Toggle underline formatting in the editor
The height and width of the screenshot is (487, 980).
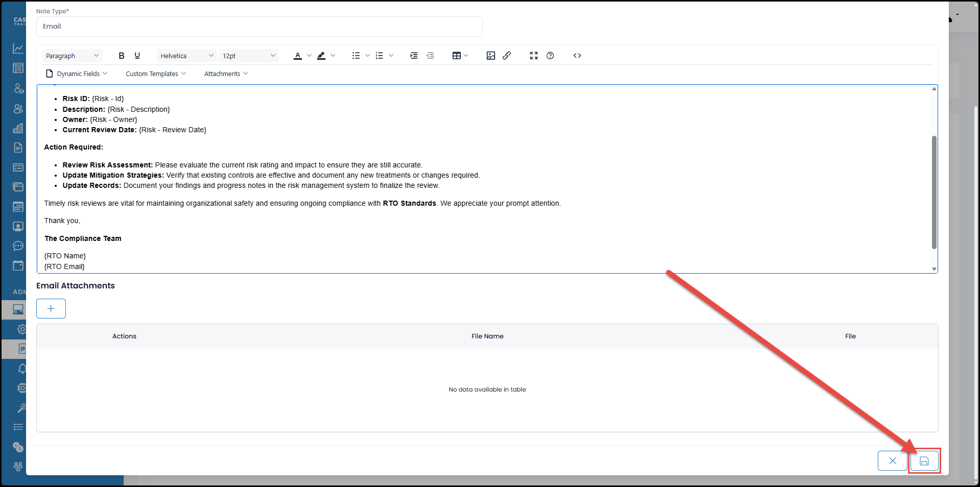pos(137,56)
